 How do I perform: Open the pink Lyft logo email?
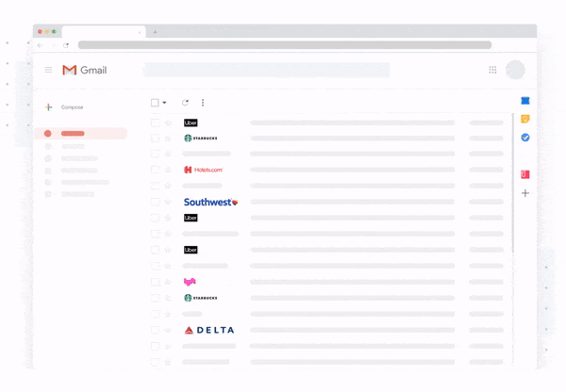click(x=326, y=282)
